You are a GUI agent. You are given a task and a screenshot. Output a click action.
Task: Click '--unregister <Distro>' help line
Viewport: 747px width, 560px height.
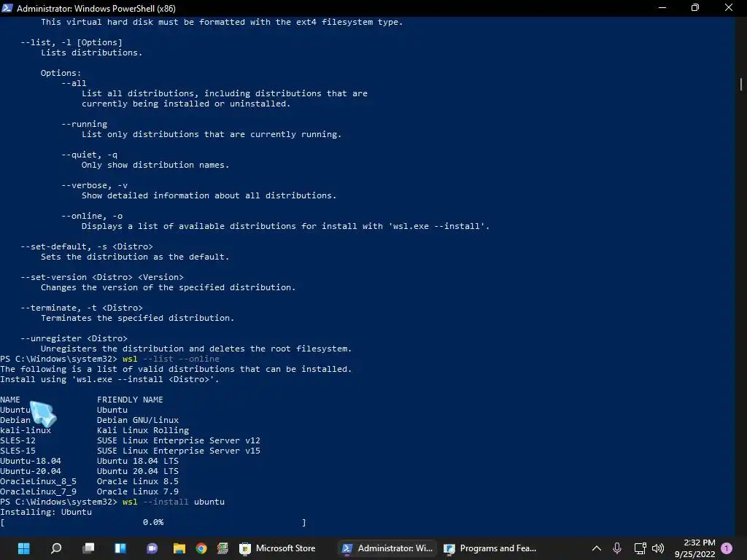(74, 338)
